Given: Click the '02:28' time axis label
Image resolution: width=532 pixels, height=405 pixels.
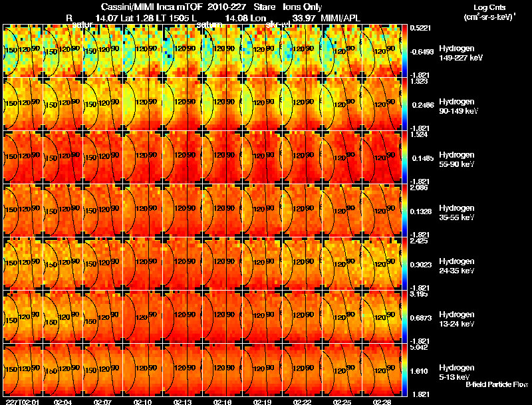Looking at the screenshot, I should (x=382, y=402).
